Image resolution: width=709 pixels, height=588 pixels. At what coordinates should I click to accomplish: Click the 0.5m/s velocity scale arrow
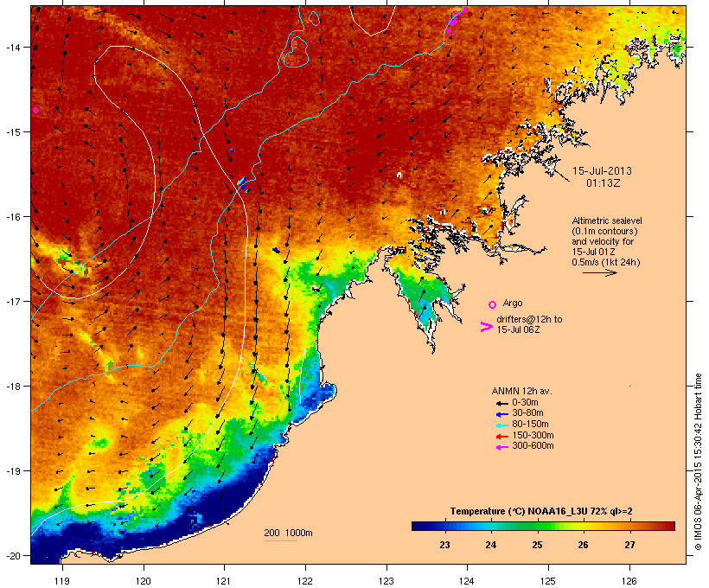(x=599, y=272)
